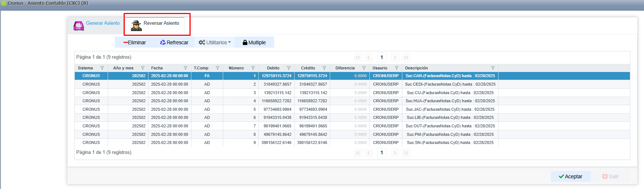Viewport: 644px width, 189px height.
Task: Go to previous page in top pager
Action: point(369,58)
